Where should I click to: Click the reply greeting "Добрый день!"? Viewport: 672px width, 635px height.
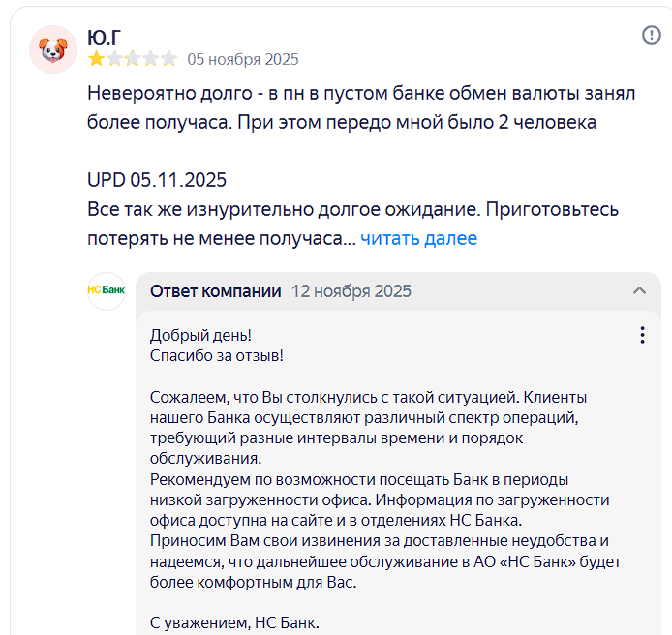coord(200,335)
